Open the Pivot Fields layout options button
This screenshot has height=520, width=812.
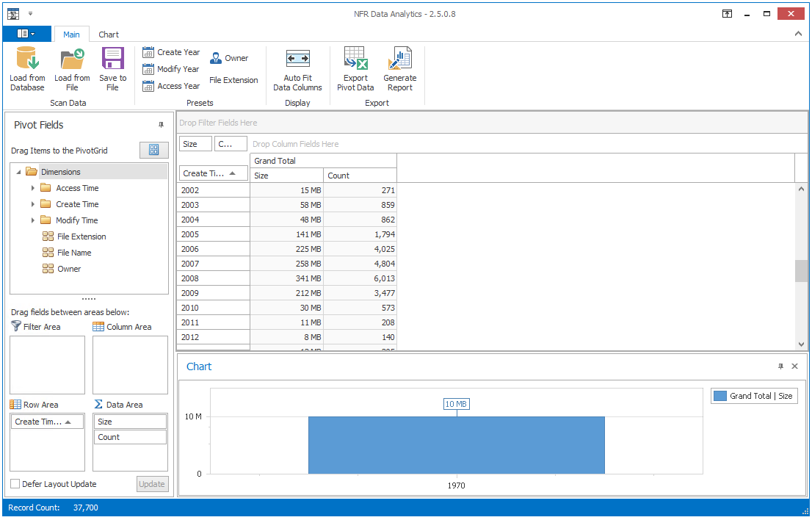(153, 150)
